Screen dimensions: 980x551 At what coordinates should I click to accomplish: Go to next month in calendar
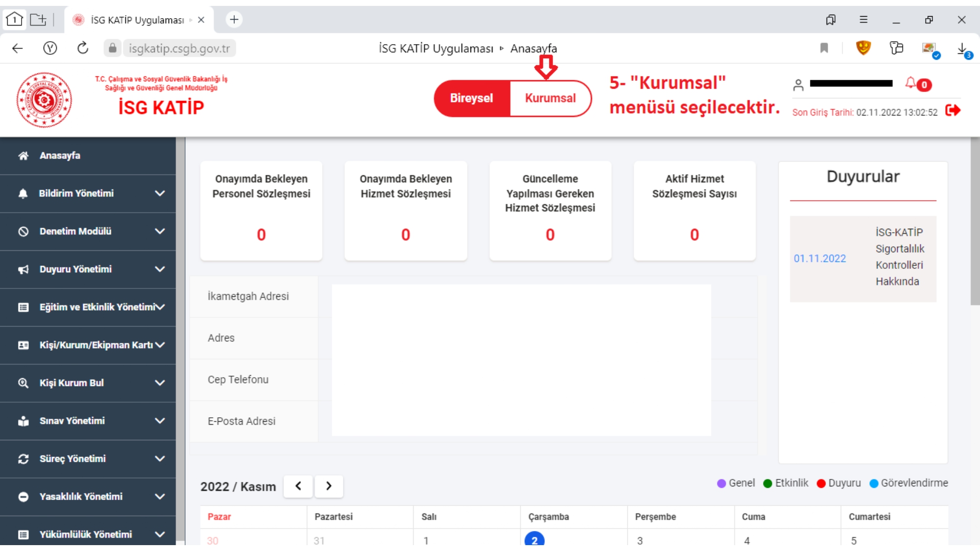click(x=329, y=486)
